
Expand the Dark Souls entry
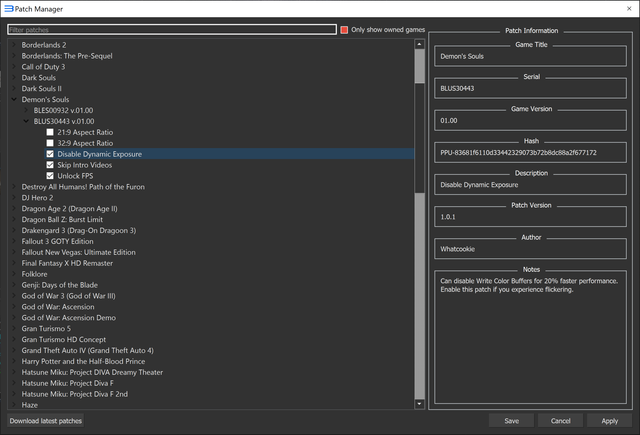click(14, 78)
